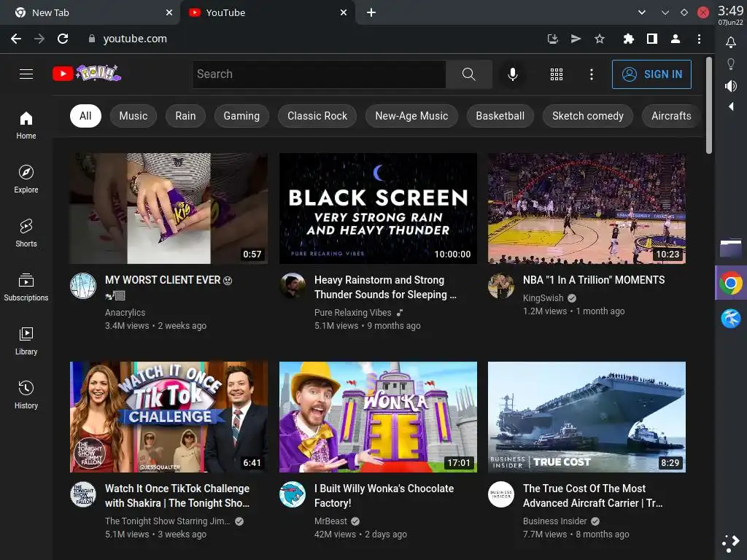Viewport: 747px width, 560px height.
Task: Open History in sidebar
Action: point(26,394)
